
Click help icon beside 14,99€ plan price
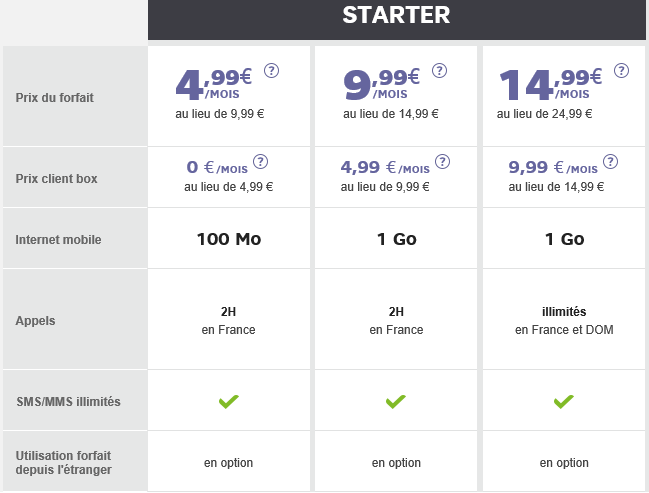[622, 71]
